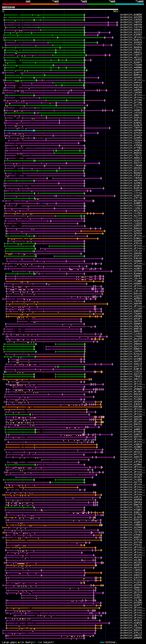Select row label UniRef100_A4RAP4

pyautogui.click(x=131, y=30)
